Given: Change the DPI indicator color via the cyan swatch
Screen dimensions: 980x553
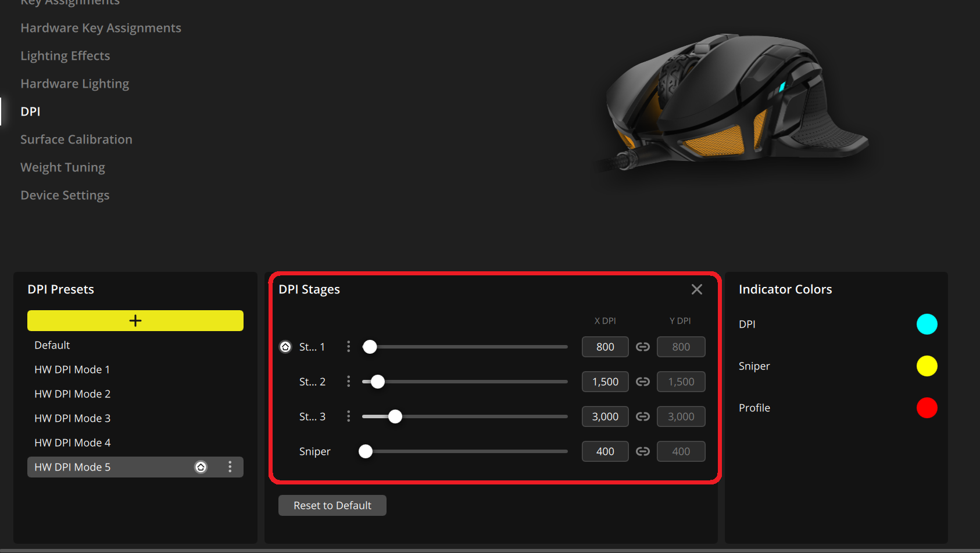Looking at the screenshot, I should tap(927, 324).
